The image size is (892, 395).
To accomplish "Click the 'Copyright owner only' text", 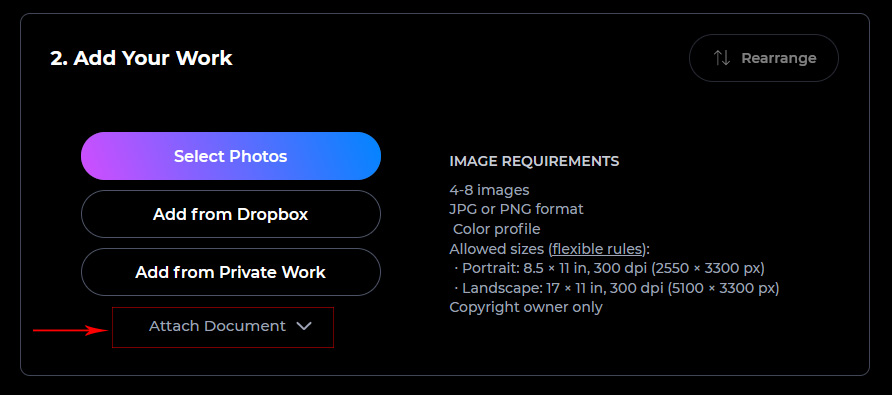I will pyautogui.click(x=526, y=307).
